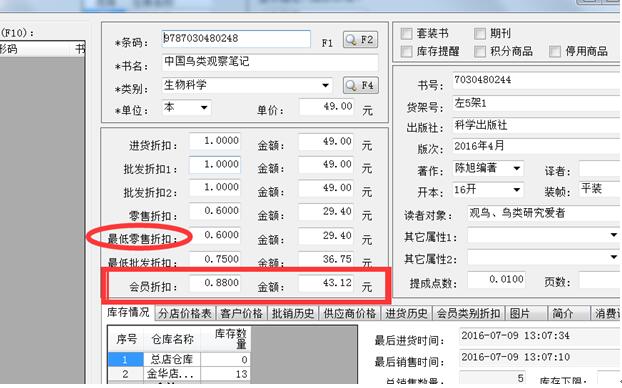The image size is (622, 388).
Task: Select the 进货历史 tab
Action: pos(406,313)
